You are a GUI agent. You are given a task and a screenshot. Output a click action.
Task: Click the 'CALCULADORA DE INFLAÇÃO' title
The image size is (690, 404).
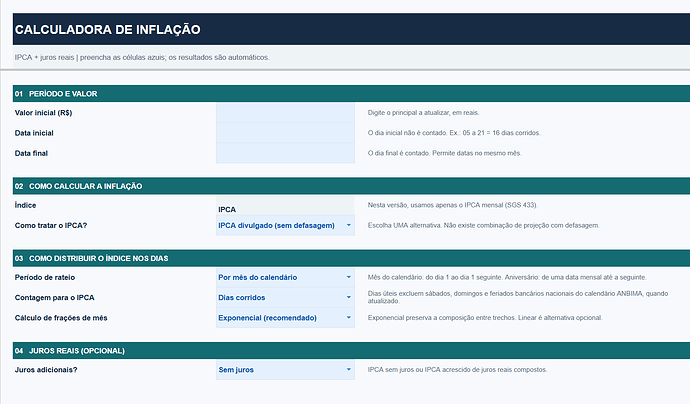[x=108, y=29]
